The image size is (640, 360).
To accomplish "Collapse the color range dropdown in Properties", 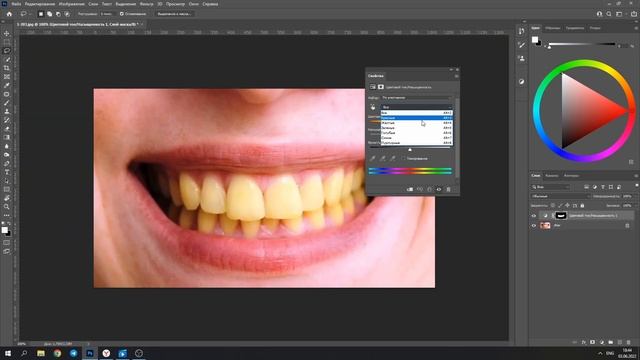I will [417, 107].
